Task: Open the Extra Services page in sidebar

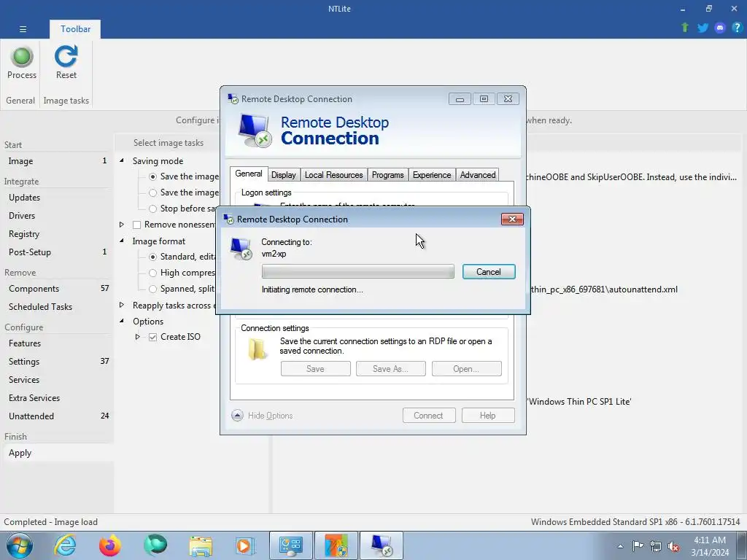Action: pos(57,398)
